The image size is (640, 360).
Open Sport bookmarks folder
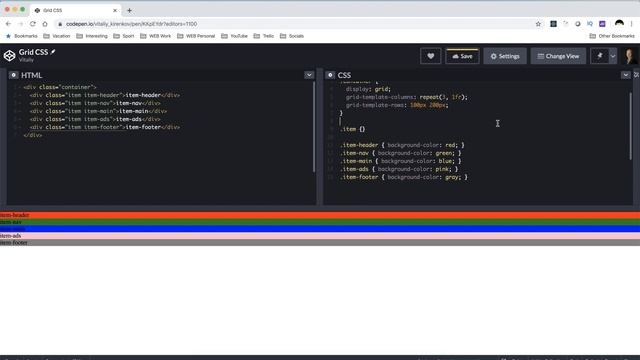[124, 36]
